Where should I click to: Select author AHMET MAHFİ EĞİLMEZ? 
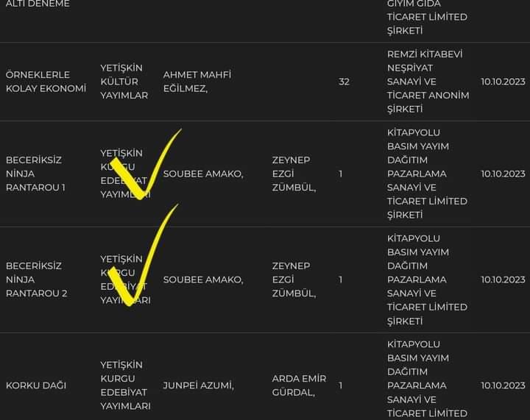(197, 82)
